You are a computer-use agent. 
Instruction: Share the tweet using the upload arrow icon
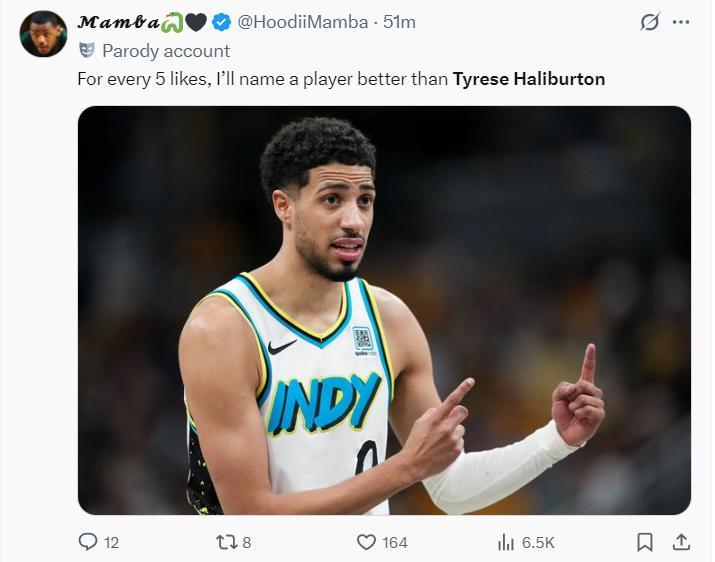click(x=681, y=542)
